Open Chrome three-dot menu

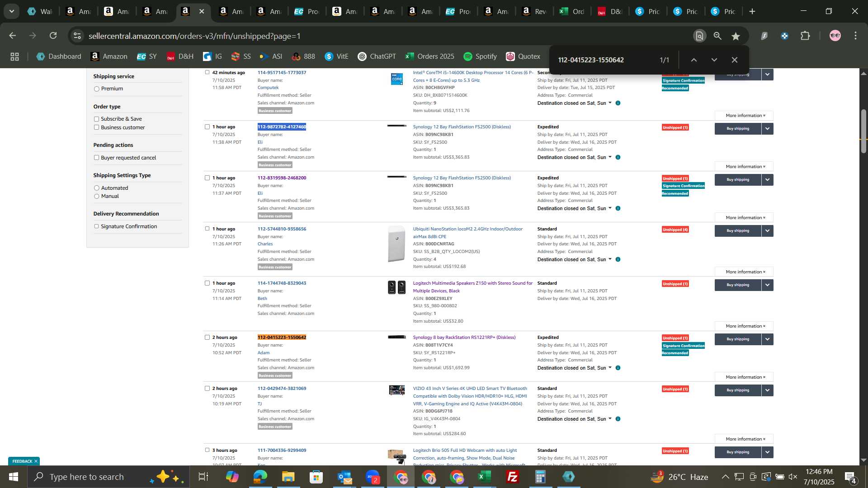point(855,36)
